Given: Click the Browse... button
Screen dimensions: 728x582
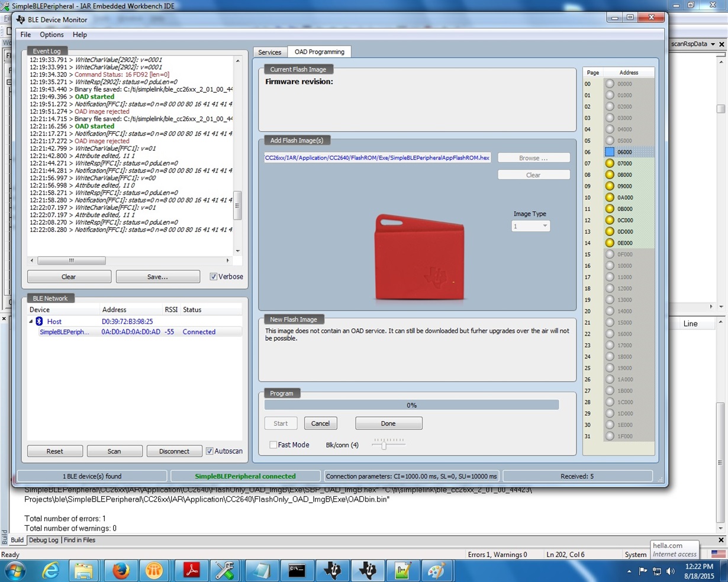Looking at the screenshot, I should point(533,158).
